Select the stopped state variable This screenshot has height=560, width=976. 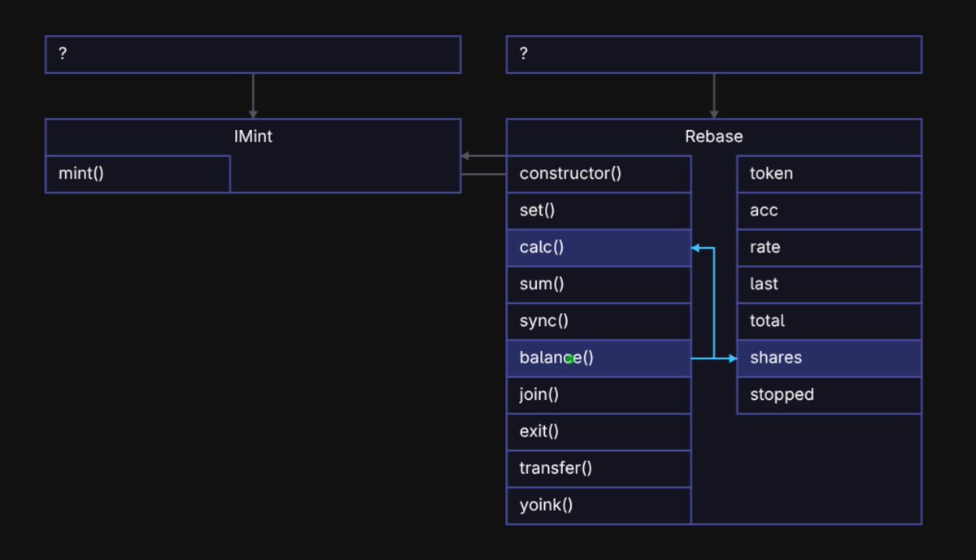[x=829, y=395]
